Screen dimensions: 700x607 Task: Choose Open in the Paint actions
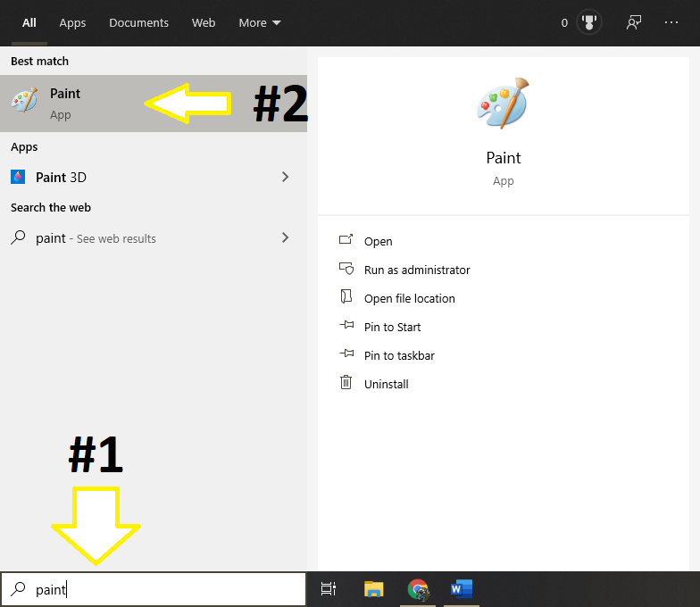(x=379, y=241)
